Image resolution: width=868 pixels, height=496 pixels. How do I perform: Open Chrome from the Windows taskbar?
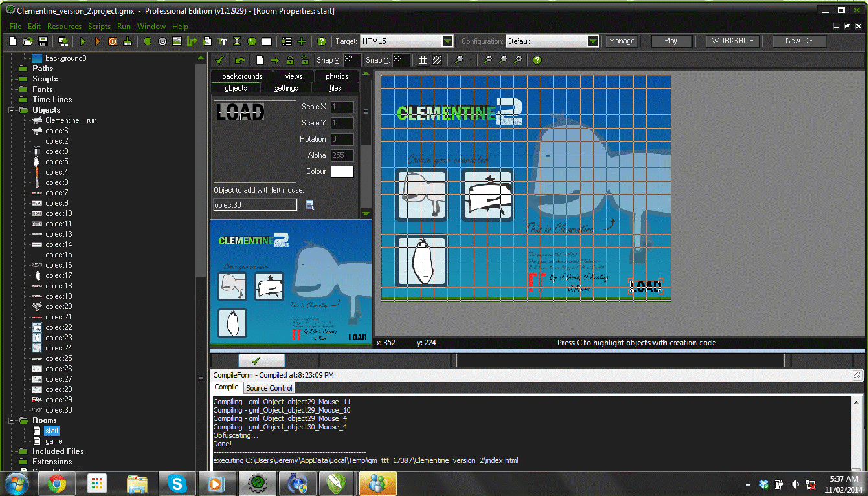click(x=57, y=483)
